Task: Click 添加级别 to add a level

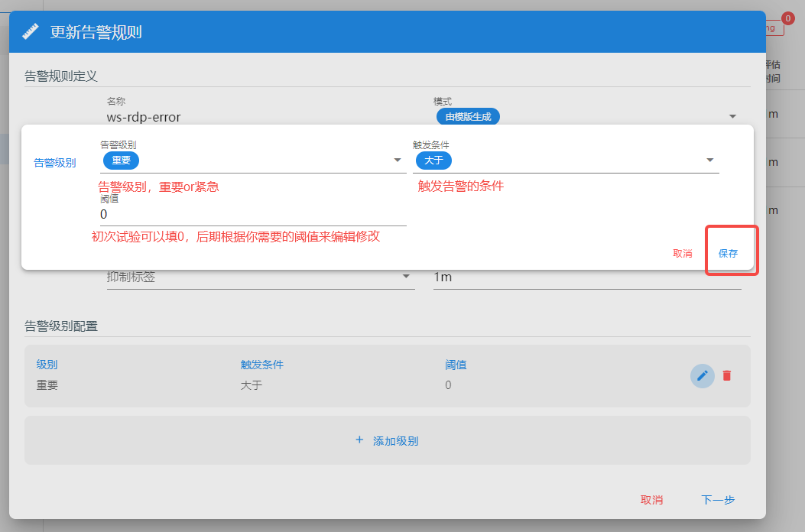Action: coord(387,440)
